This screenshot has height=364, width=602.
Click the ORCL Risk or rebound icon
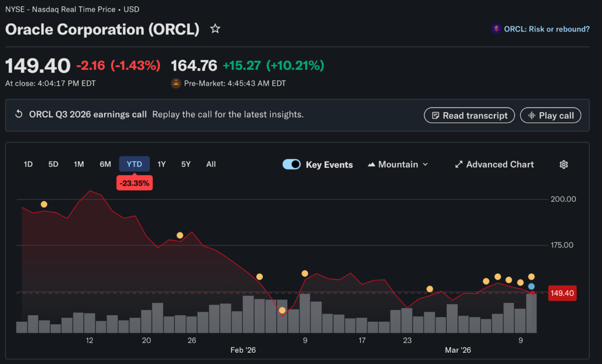tap(496, 29)
